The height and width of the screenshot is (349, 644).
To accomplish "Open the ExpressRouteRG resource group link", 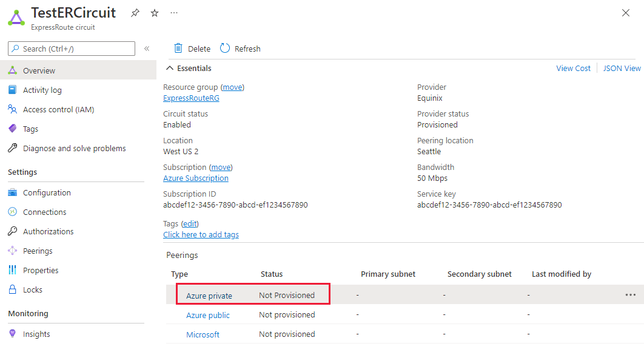I will coord(191,98).
